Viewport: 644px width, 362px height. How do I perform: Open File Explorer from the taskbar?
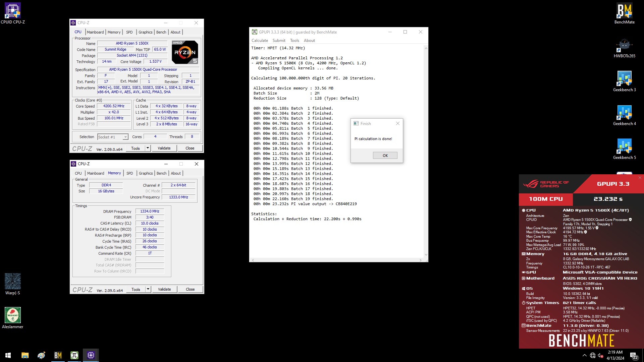pos(25,355)
